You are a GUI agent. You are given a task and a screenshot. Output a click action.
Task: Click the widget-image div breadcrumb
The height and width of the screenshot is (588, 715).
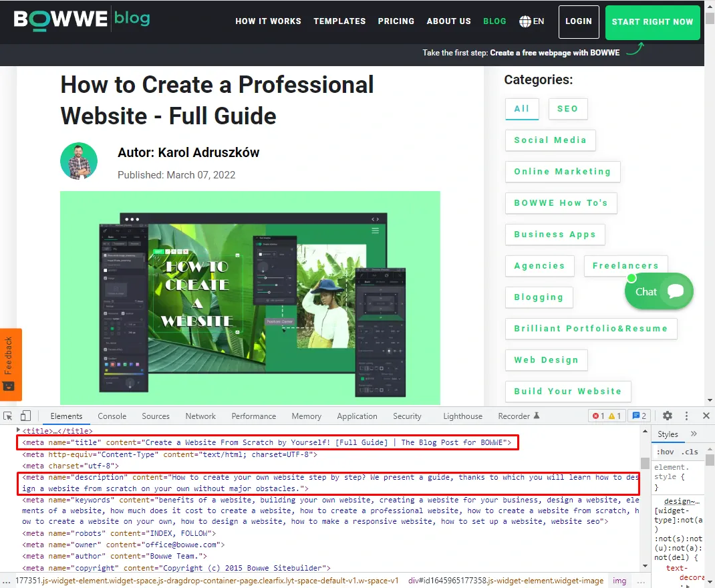(506, 581)
